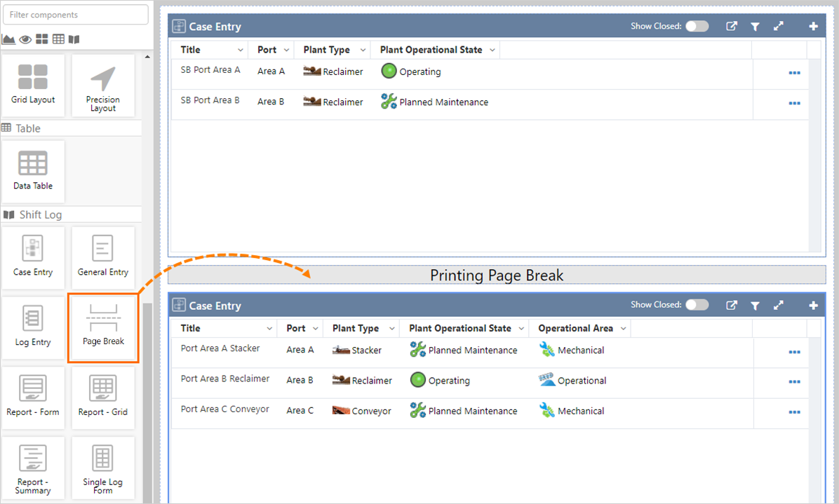839x504 pixels.
Task: Open Title column dropdown in bottom table
Action: 269,329
